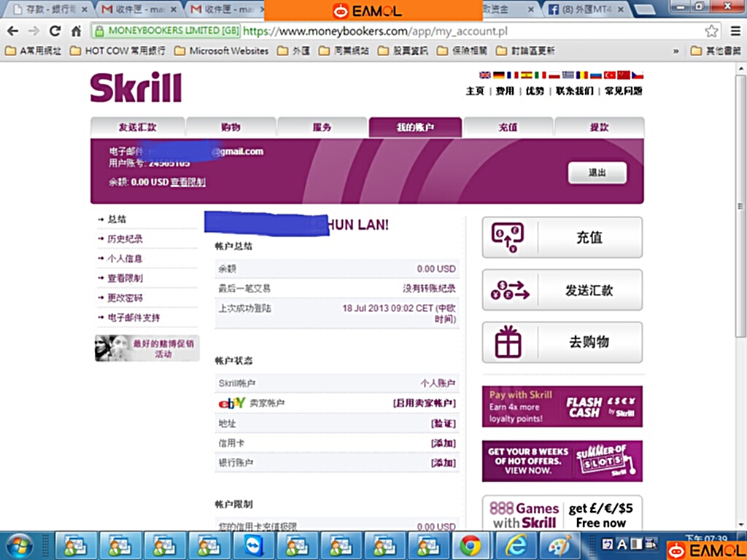Open Paint from the taskbar

(560, 545)
